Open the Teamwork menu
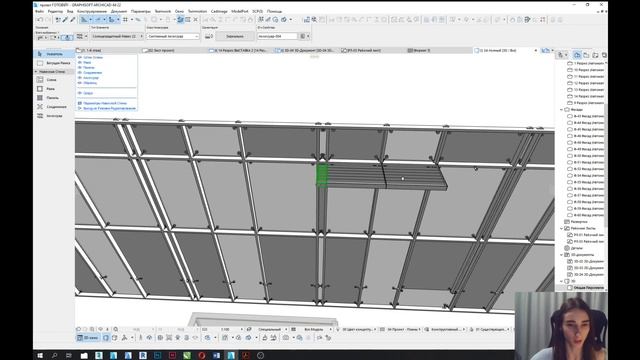 coord(163,11)
